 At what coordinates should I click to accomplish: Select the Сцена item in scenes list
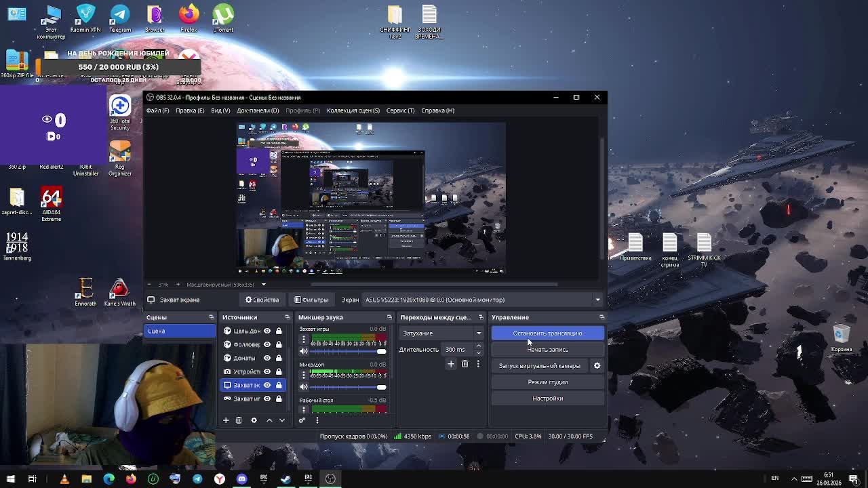click(x=180, y=331)
